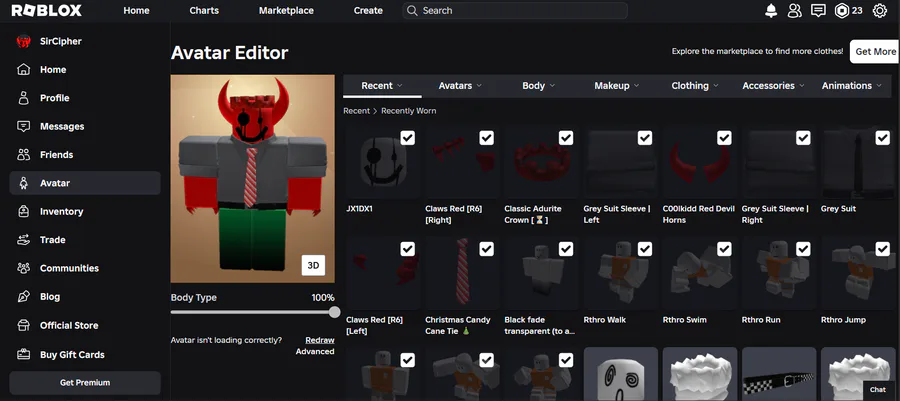Open Charts in top navigation

[204, 10]
